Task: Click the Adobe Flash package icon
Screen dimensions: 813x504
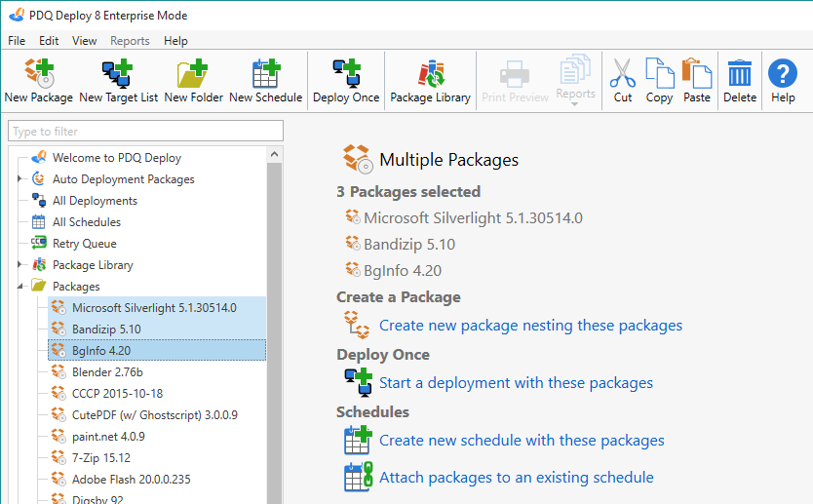Action: pos(58,479)
